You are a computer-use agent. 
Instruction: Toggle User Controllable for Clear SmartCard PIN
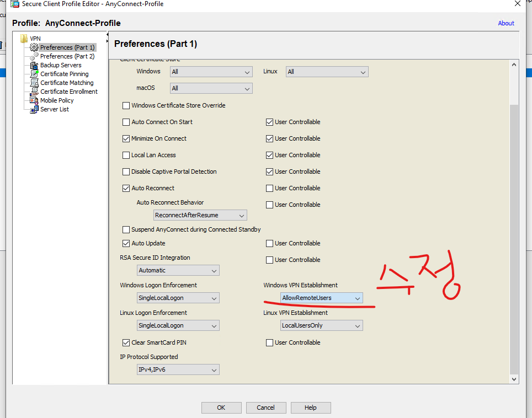[269, 343]
